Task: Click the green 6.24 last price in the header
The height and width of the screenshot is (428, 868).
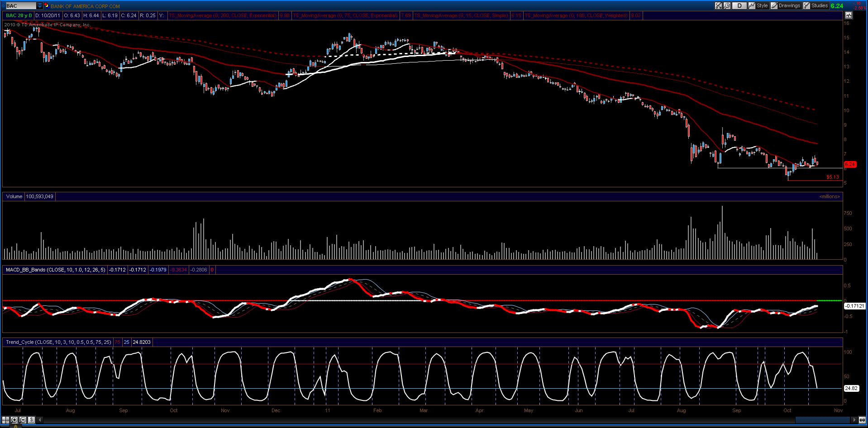Action: (837, 6)
